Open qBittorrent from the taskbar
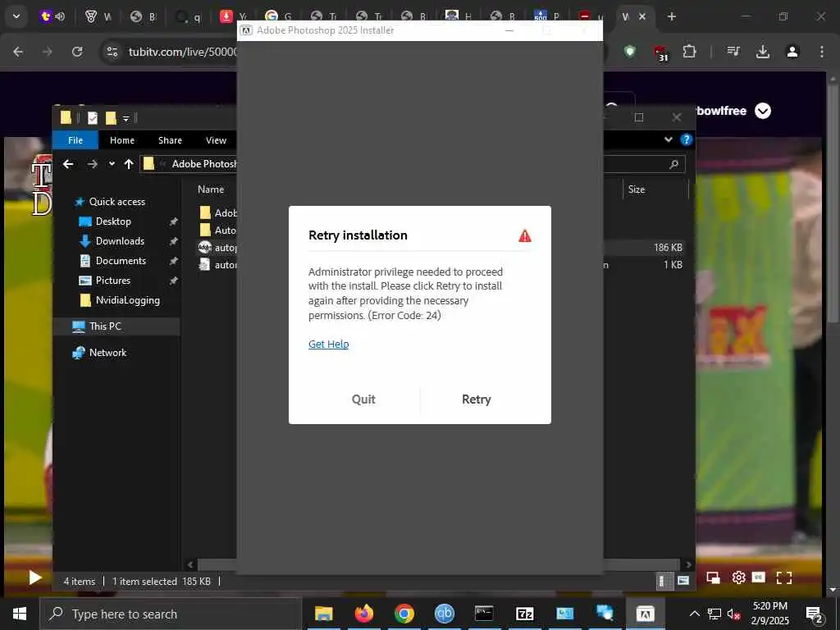The width and height of the screenshot is (840, 630). pos(444,614)
